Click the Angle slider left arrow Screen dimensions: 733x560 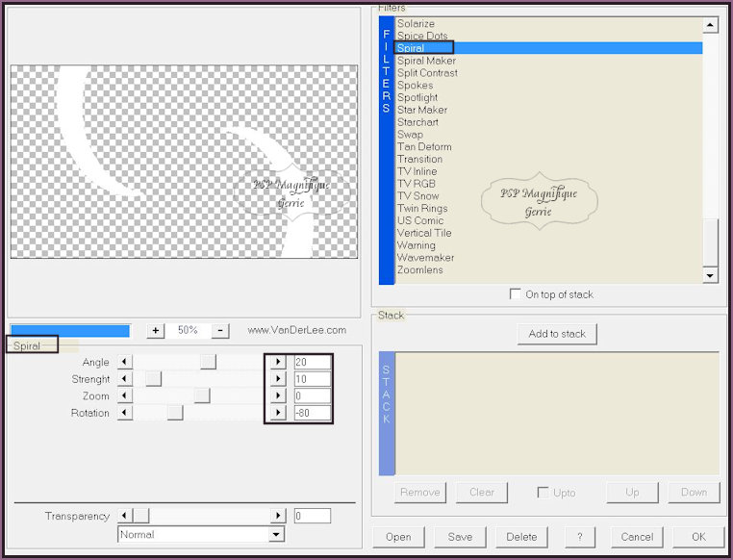point(125,362)
